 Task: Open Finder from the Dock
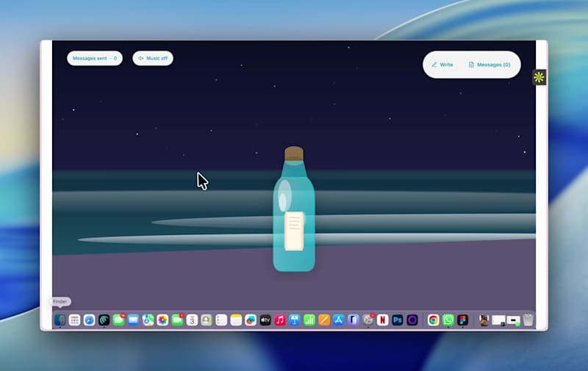[x=60, y=320]
